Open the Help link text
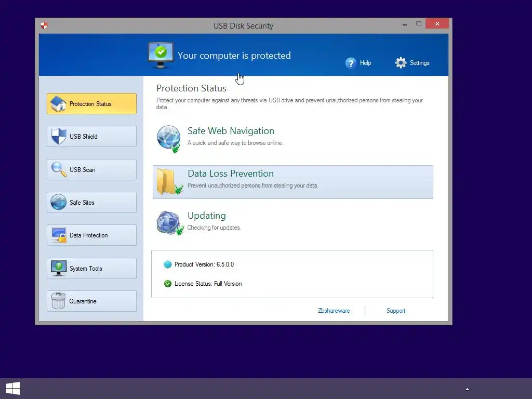 tap(365, 63)
